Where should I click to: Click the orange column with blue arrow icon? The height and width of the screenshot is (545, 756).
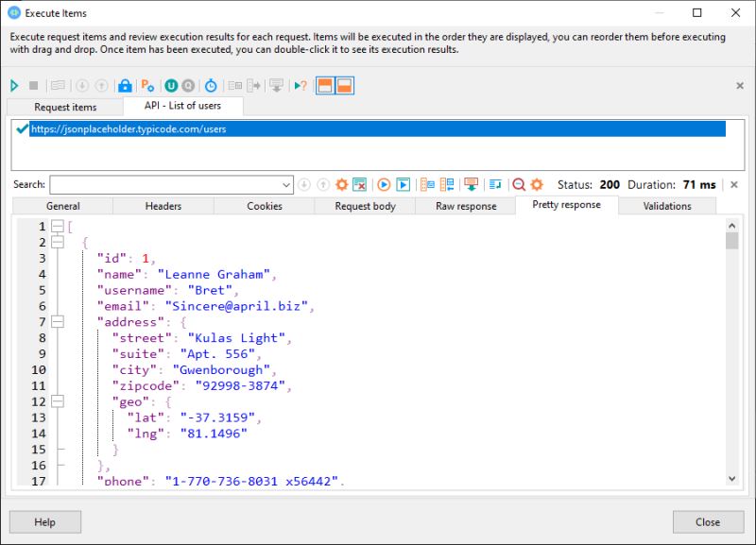click(x=447, y=184)
